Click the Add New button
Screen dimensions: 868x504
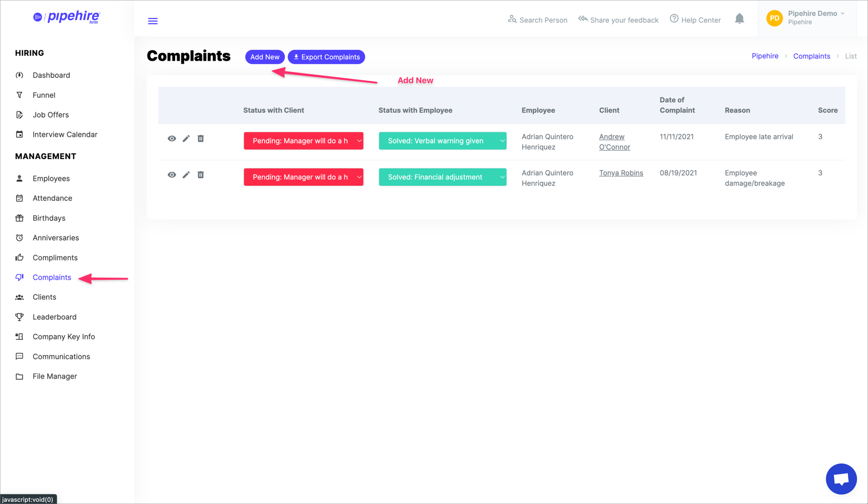coord(265,57)
